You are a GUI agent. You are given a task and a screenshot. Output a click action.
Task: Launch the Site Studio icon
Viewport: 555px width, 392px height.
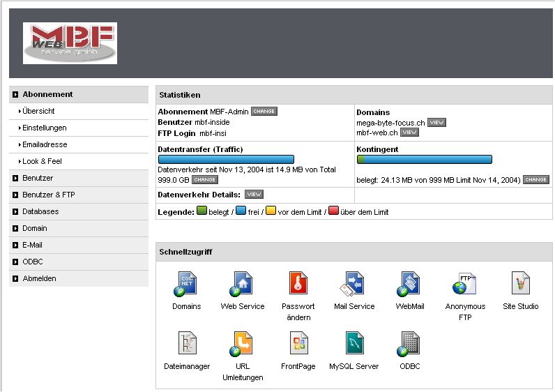520,284
